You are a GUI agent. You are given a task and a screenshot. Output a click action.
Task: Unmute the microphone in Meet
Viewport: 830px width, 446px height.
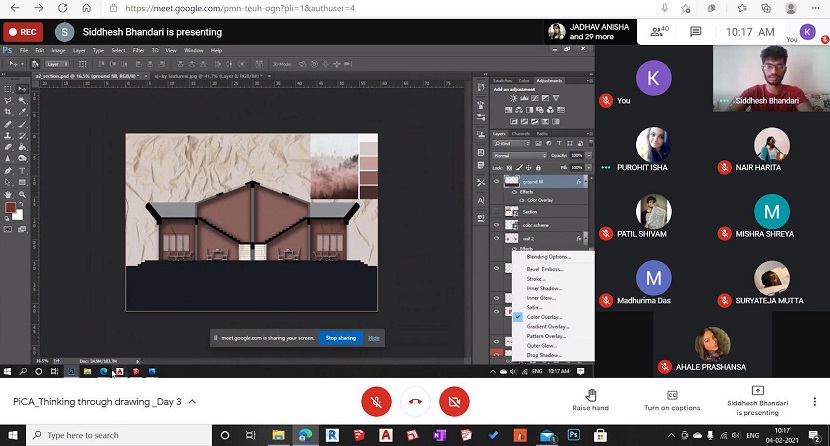click(376, 401)
